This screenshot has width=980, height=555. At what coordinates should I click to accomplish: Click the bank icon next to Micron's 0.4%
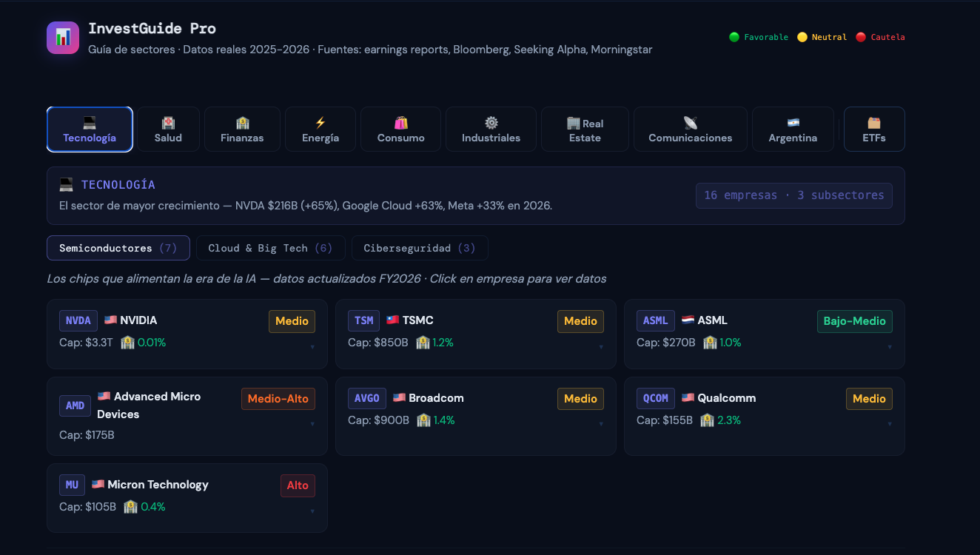click(130, 507)
